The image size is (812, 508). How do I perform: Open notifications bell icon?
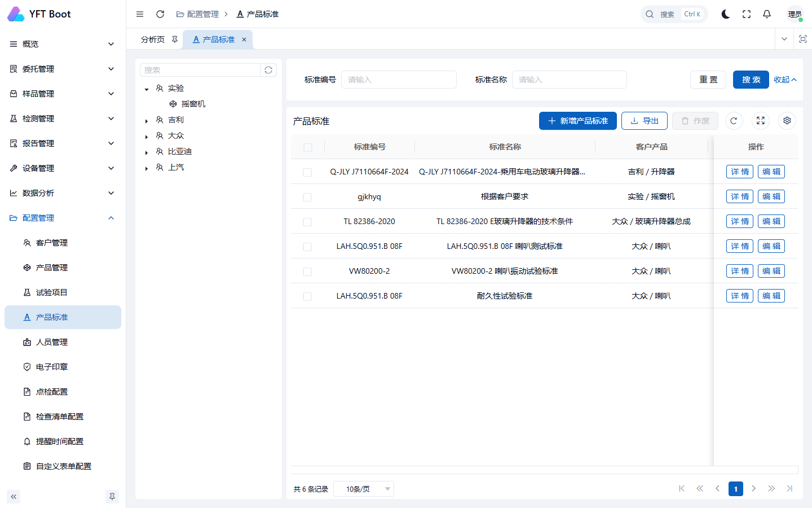767,14
